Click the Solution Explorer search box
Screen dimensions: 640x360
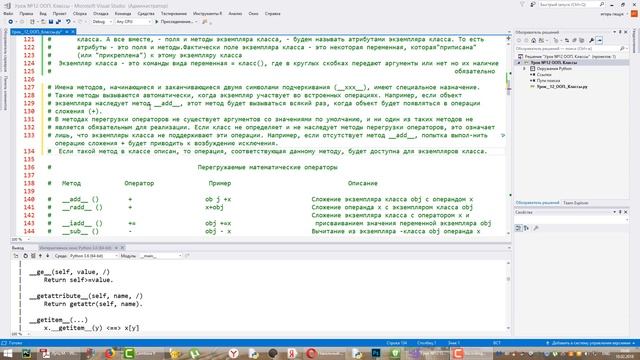click(x=571, y=48)
